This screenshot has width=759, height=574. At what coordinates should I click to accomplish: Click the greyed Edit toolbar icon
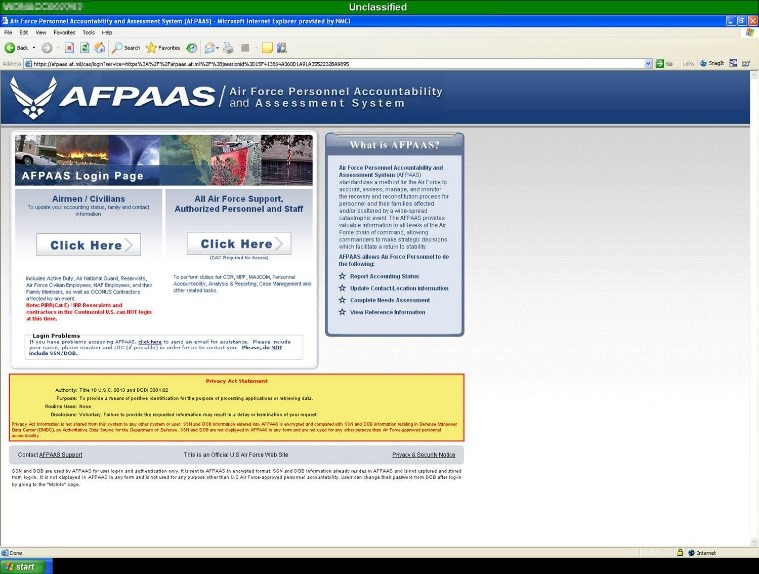pos(245,47)
